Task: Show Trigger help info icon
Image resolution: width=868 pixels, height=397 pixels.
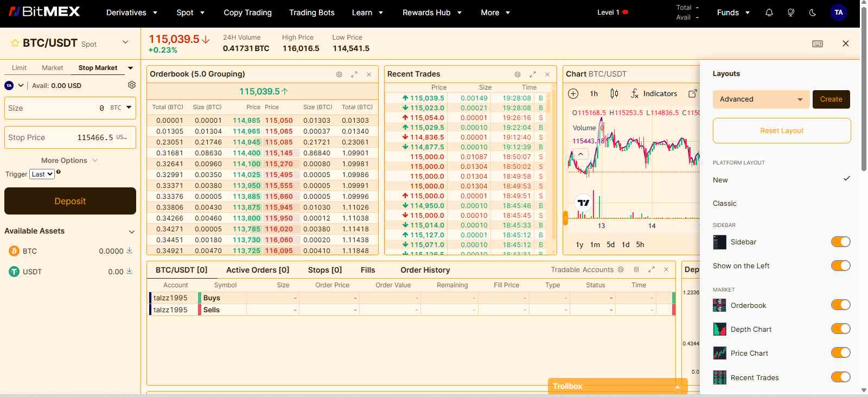Action: point(59,172)
